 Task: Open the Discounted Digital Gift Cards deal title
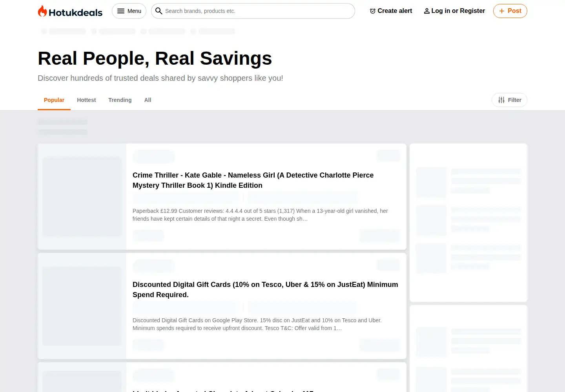click(265, 290)
